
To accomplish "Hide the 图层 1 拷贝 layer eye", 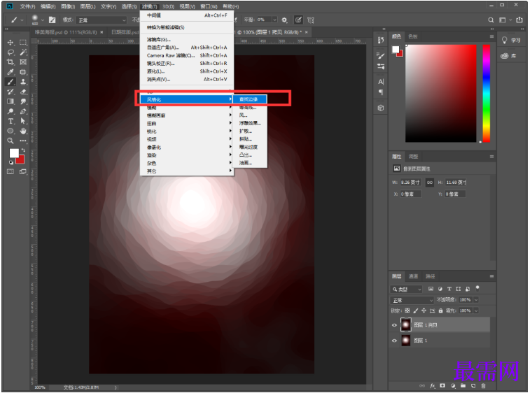I will [395, 324].
